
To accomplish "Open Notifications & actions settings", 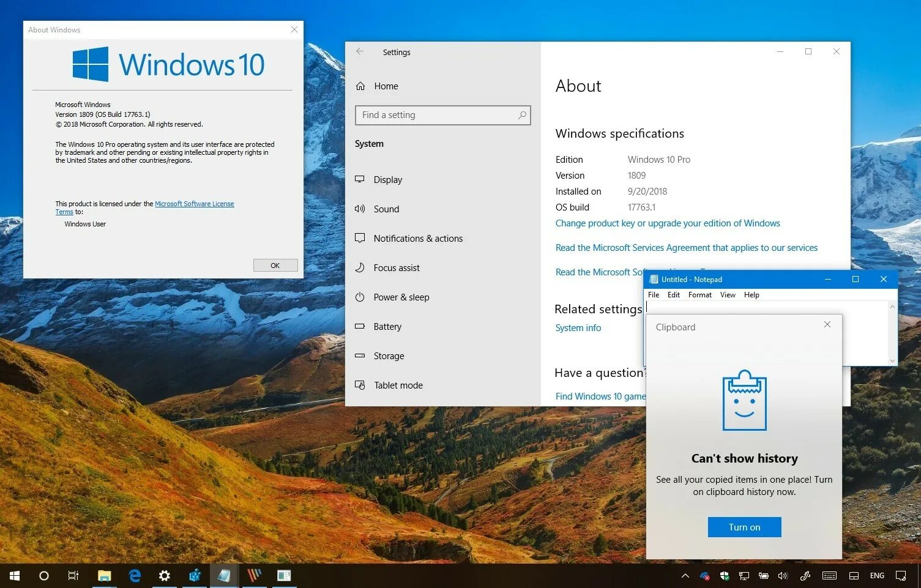I will tap(418, 238).
